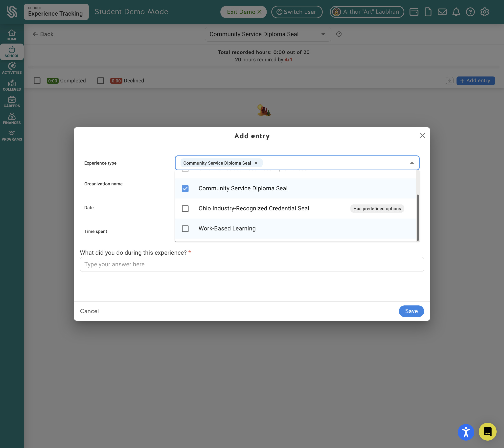504x448 pixels.
Task: Open the help question mark in header
Action: [x=470, y=12]
